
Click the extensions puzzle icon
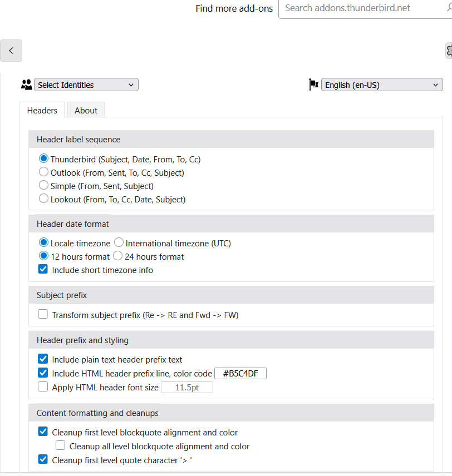pyautogui.click(x=449, y=51)
